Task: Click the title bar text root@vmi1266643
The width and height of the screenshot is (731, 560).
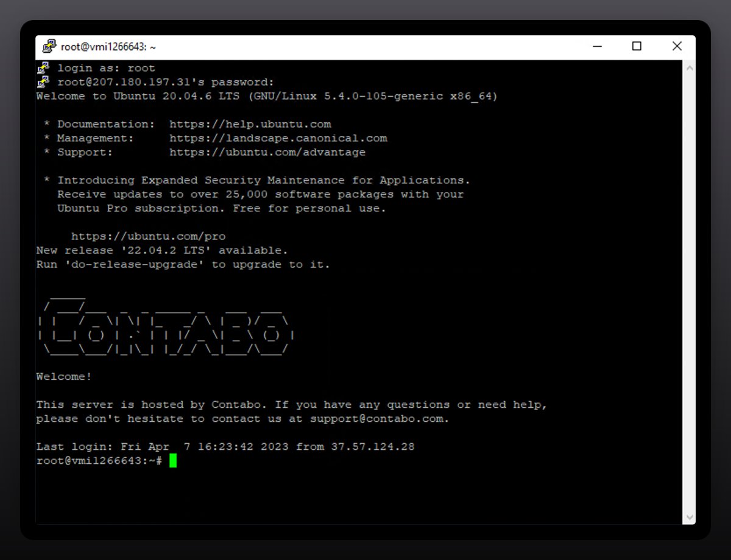Action: tap(109, 47)
